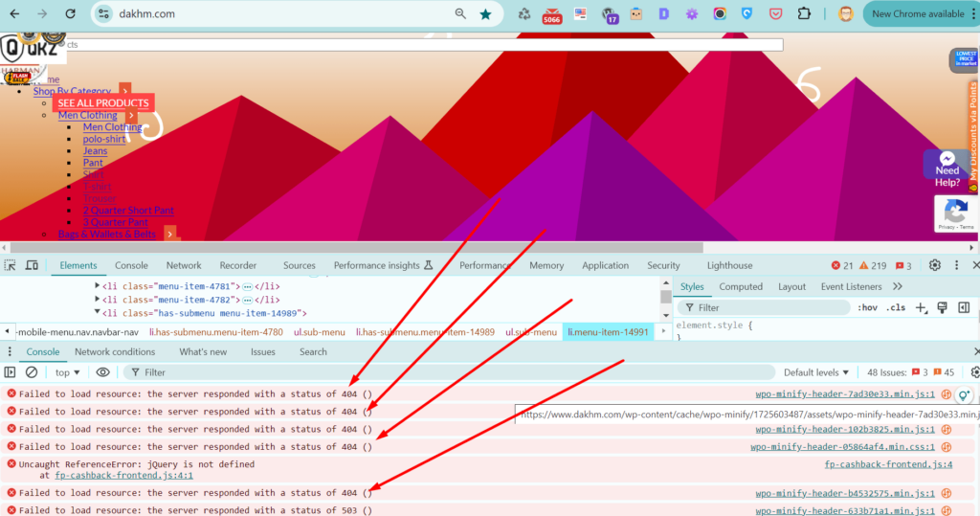The image size is (980, 516).
Task: Click the Styles filter input field
Action: click(x=764, y=307)
